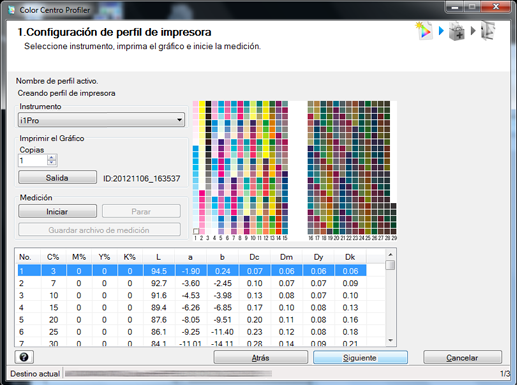Click the a value -8.05 cell
Image resolution: width=517 pixels, height=385 pixels.
pyautogui.click(x=191, y=320)
